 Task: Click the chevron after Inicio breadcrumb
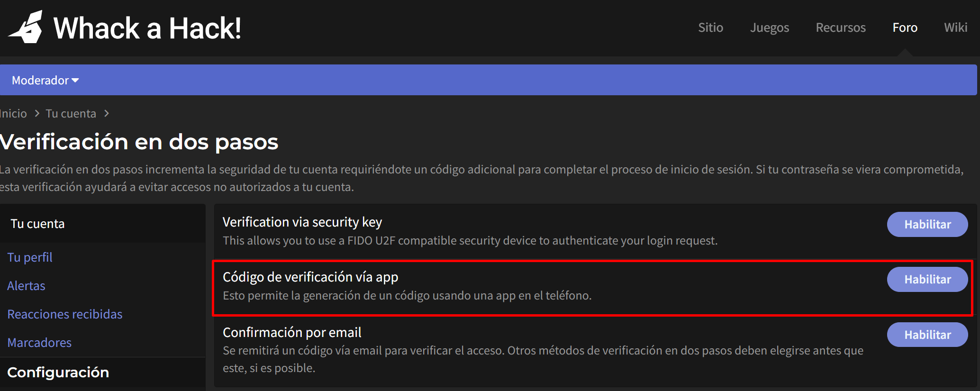pyautogui.click(x=37, y=114)
